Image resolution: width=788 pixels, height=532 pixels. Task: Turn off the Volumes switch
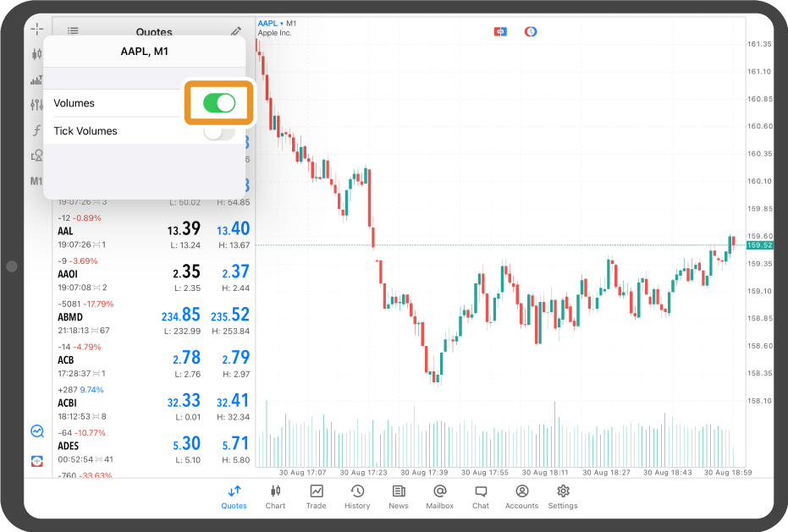219,103
